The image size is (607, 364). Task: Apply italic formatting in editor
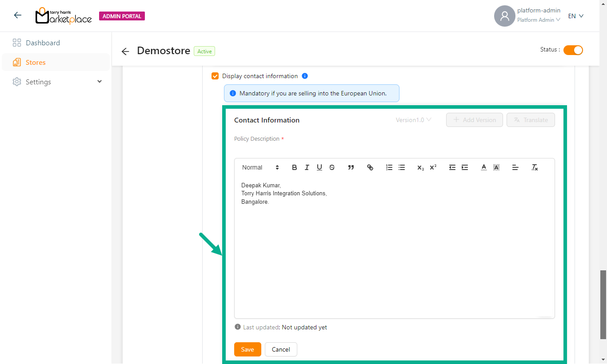coord(307,167)
